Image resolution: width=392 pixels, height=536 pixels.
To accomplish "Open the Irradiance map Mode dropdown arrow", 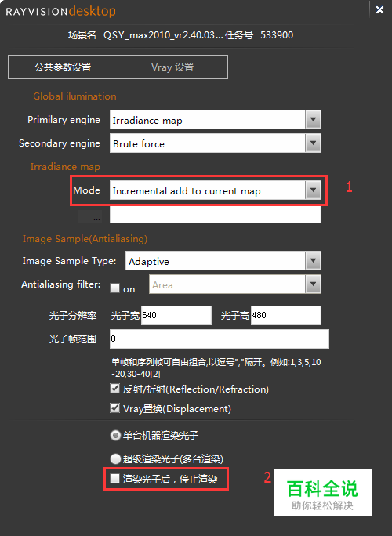I will (x=313, y=190).
